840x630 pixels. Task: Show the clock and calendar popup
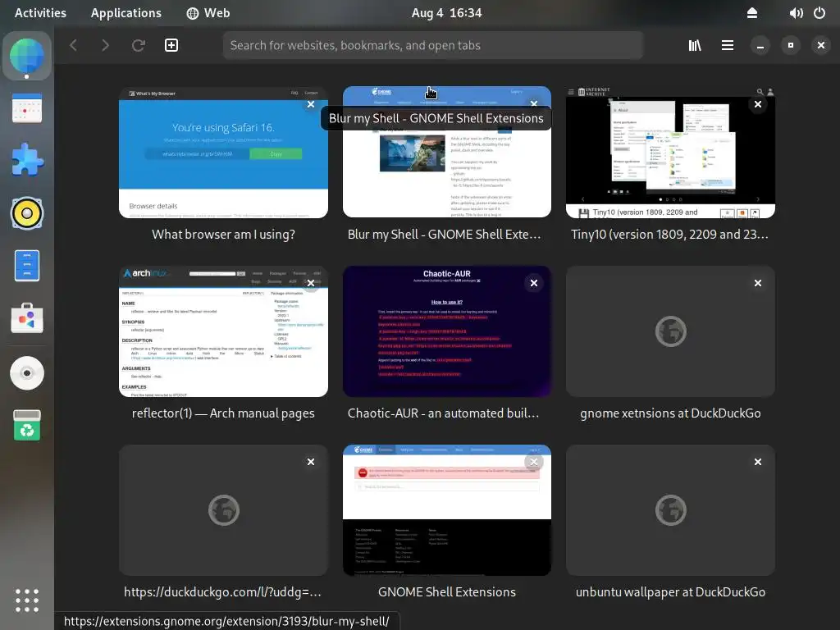pyautogui.click(x=446, y=13)
